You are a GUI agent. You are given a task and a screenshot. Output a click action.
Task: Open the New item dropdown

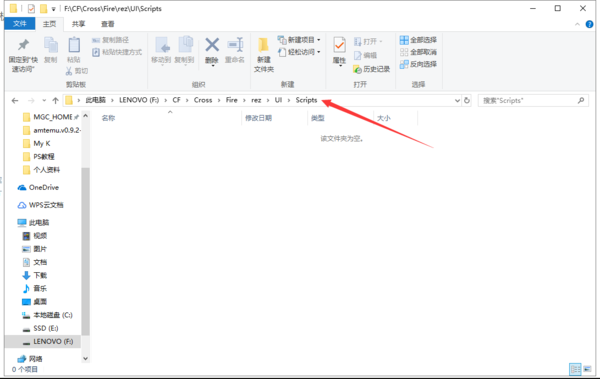point(299,40)
